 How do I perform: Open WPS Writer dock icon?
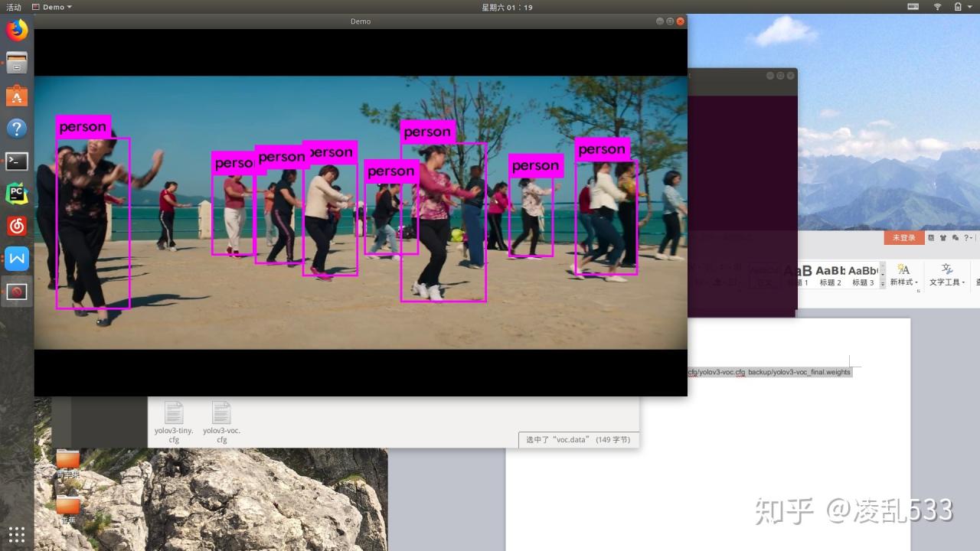coord(17,259)
